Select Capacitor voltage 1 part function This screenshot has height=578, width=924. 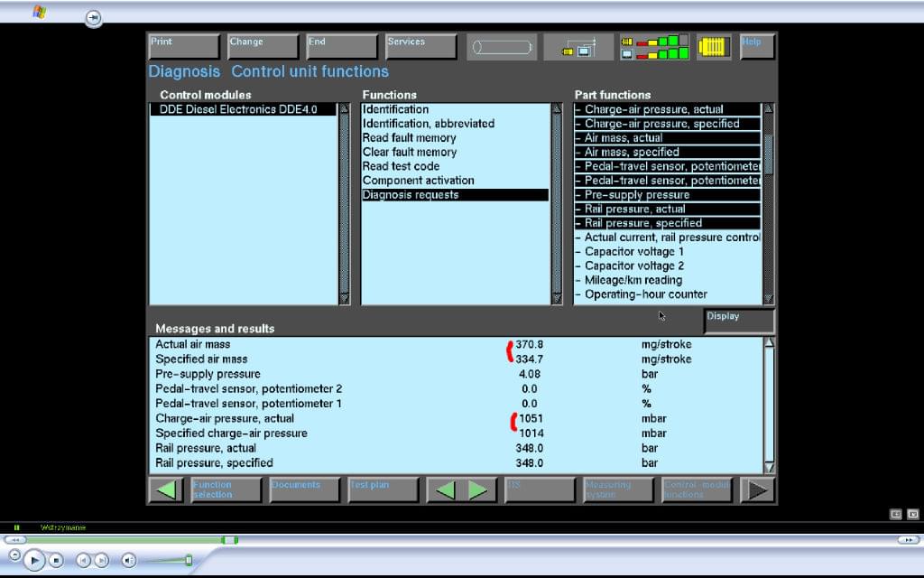coord(667,251)
